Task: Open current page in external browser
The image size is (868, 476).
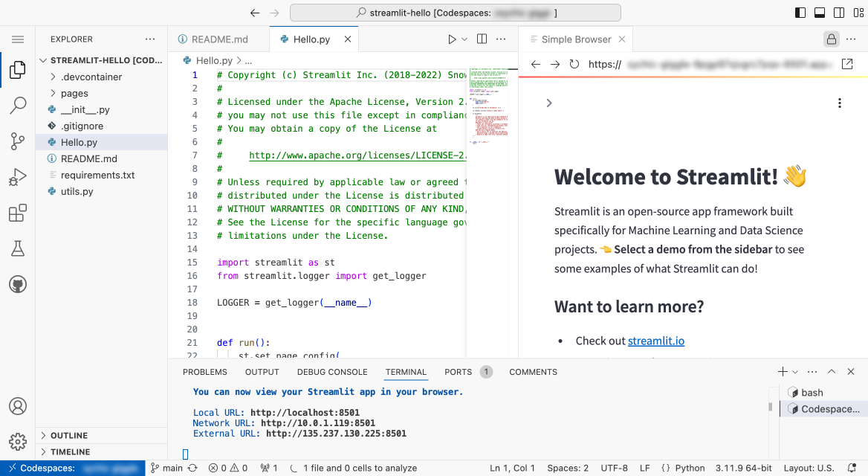Action: pyautogui.click(x=847, y=64)
